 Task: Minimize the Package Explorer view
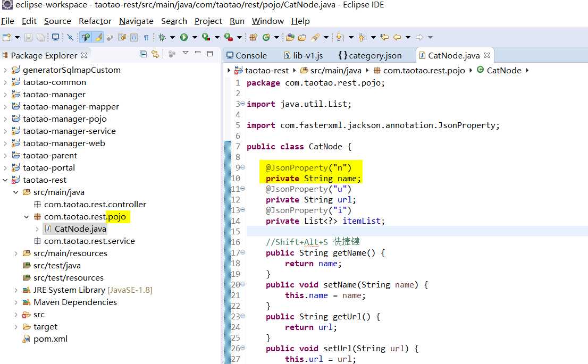(198, 53)
